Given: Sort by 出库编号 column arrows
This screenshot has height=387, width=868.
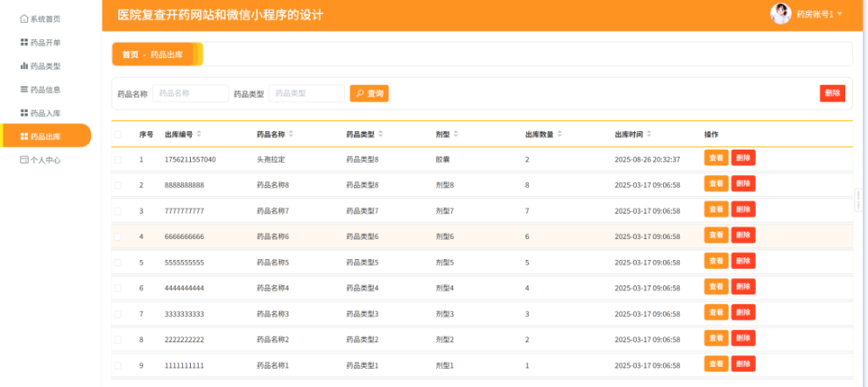Looking at the screenshot, I should click(200, 134).
